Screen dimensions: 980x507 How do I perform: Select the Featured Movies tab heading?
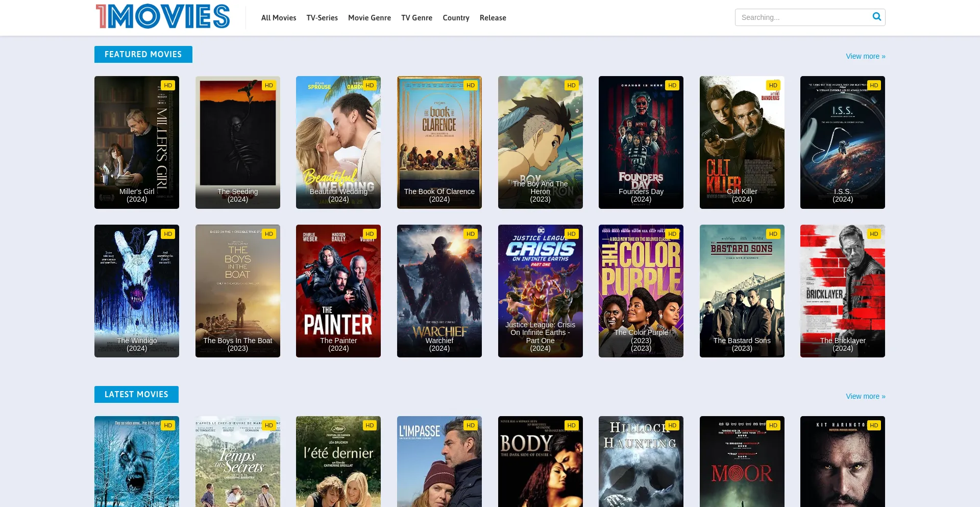coord(143,54)
